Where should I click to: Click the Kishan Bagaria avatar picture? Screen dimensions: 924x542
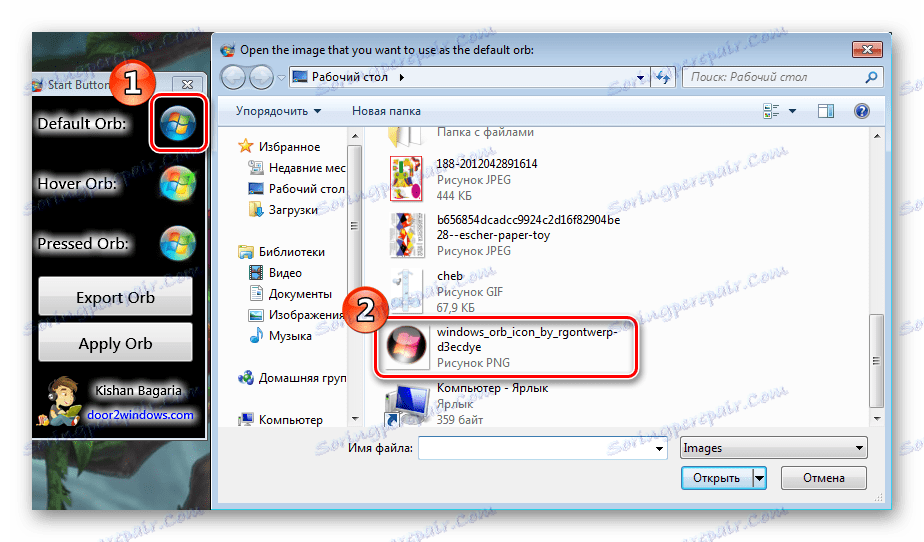click(x=61, y=402)
